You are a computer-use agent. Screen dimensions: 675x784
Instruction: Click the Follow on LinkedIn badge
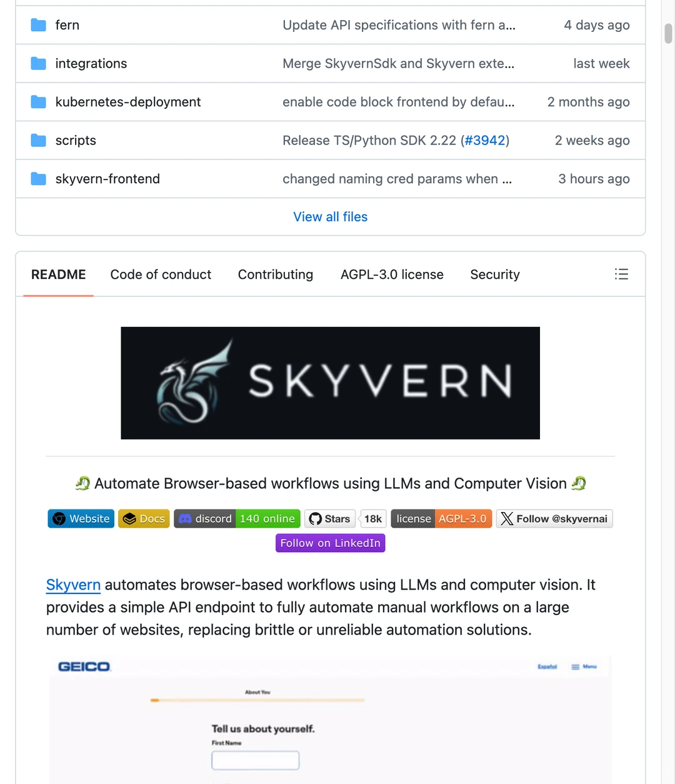click(x=330, y=543)
